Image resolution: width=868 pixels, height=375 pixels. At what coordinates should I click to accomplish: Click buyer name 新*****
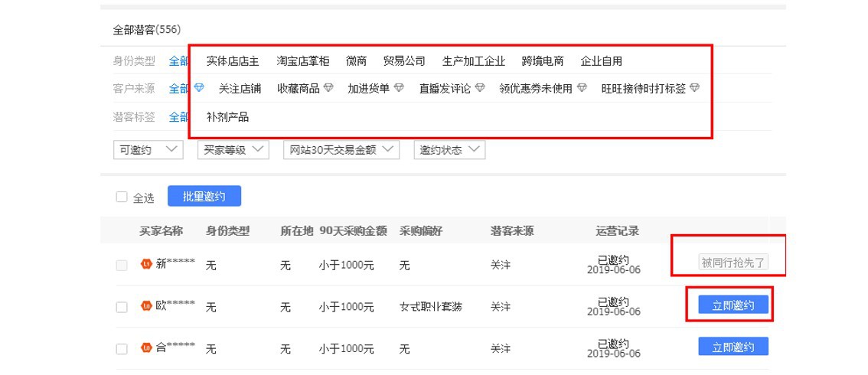pyautogui.click(x=175, y=264)
